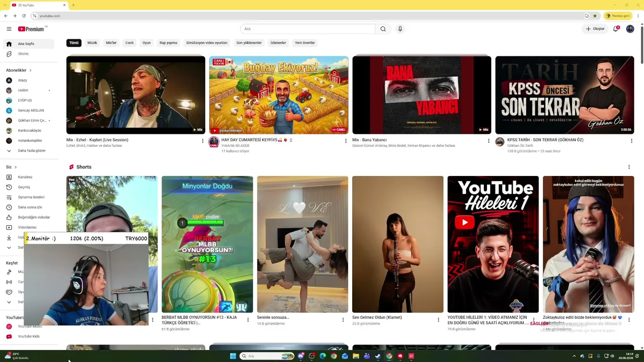The width and height of the screenshot is (644, 362).
Task: Select the Yeni öneriler chip
Action: 305,43
